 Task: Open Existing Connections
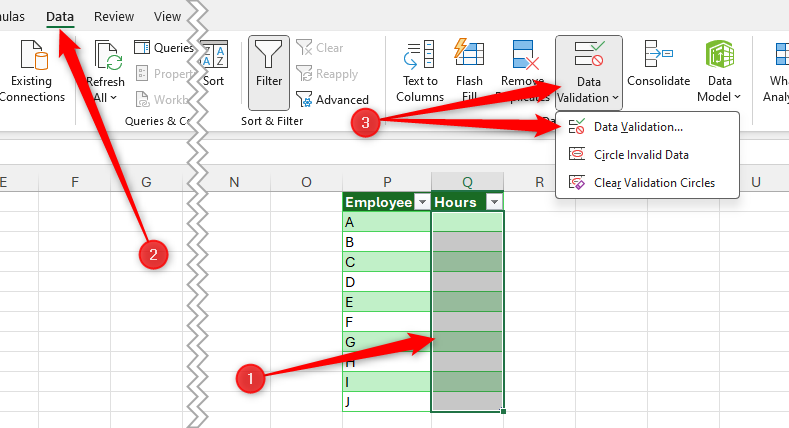[32, 71]
